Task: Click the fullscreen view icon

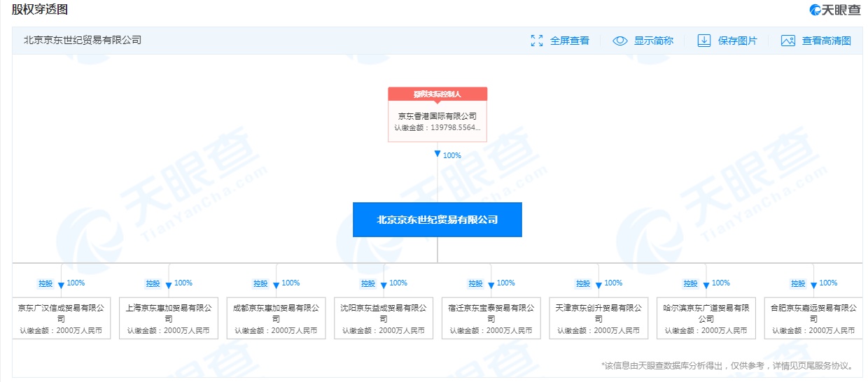Action: coord(537,41)
